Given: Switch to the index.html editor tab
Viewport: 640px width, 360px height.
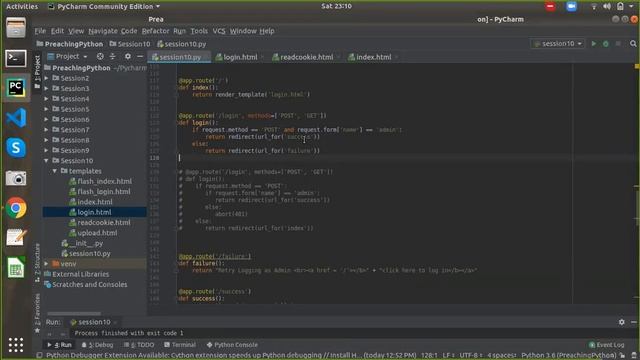Looking at the screenshot, I should [x=373, y=57].
